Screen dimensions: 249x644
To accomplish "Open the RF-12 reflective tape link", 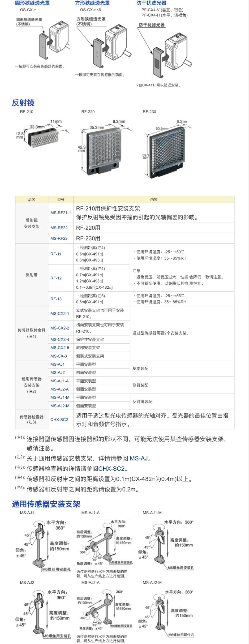I will coord(56,278).
